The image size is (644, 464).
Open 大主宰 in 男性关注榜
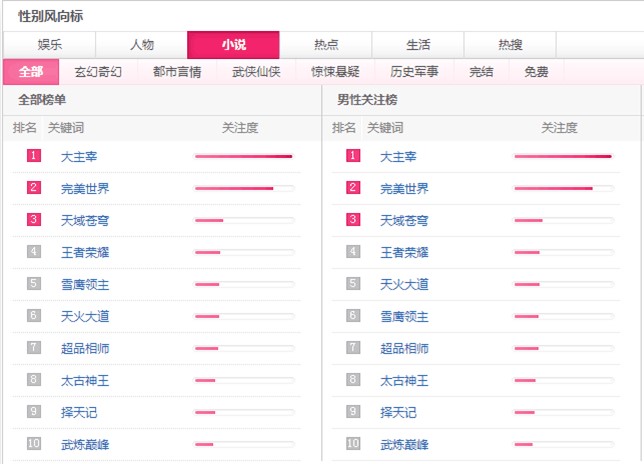point(398,157)
